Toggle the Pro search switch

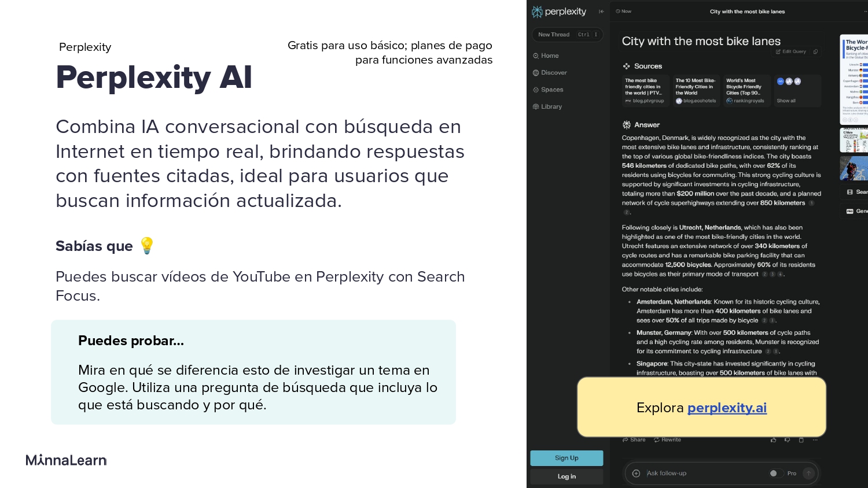pyautogui.click(x=776, y=473)
